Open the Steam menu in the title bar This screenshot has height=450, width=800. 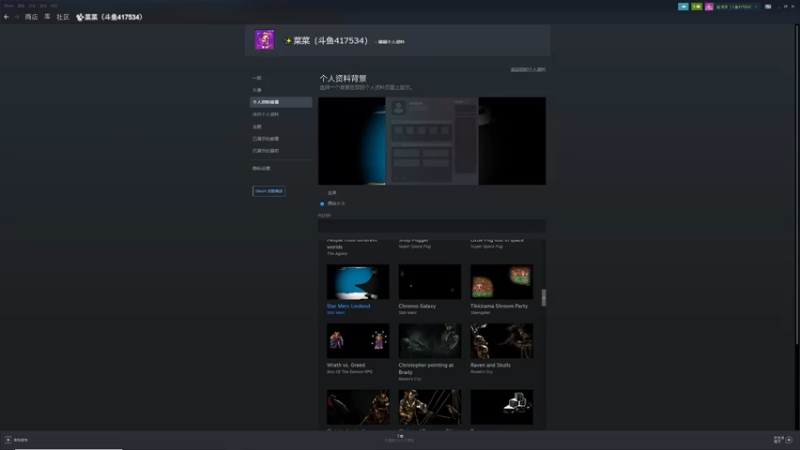point(9,6)
